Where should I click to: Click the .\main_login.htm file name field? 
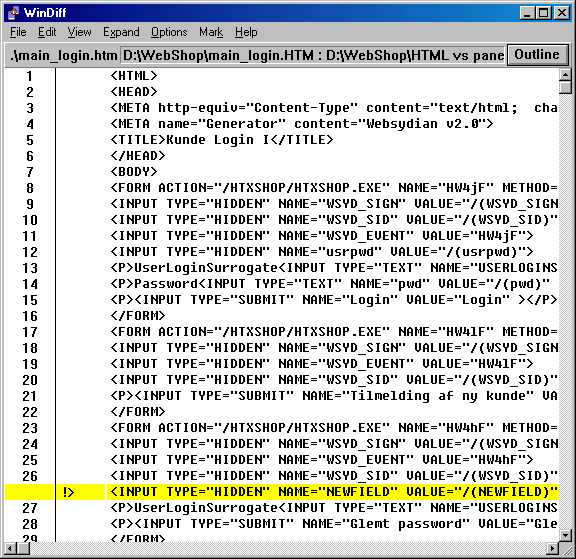pos(63,55)
